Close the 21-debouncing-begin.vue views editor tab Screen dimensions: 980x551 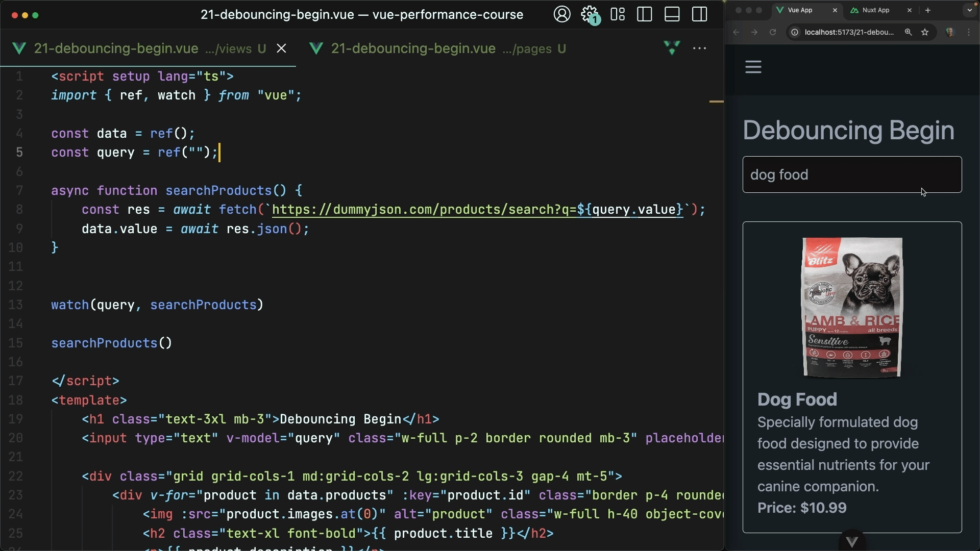[x=281, y=48]
